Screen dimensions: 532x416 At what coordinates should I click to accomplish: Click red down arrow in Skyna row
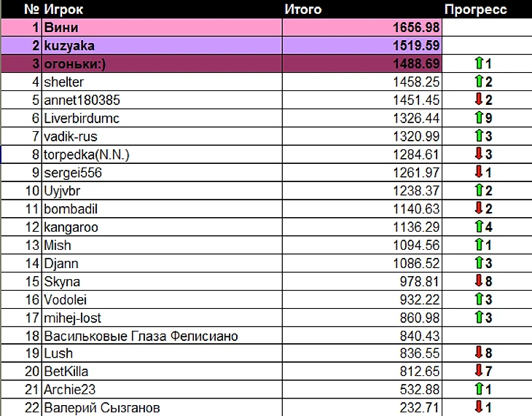pyautogui.click(x=479, y=281)
